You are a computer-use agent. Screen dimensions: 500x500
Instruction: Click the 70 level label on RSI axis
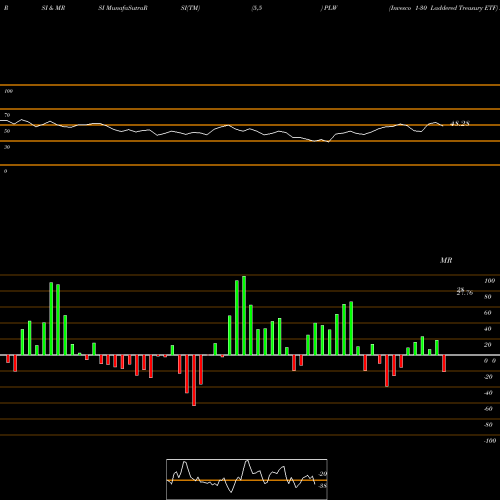7,115
